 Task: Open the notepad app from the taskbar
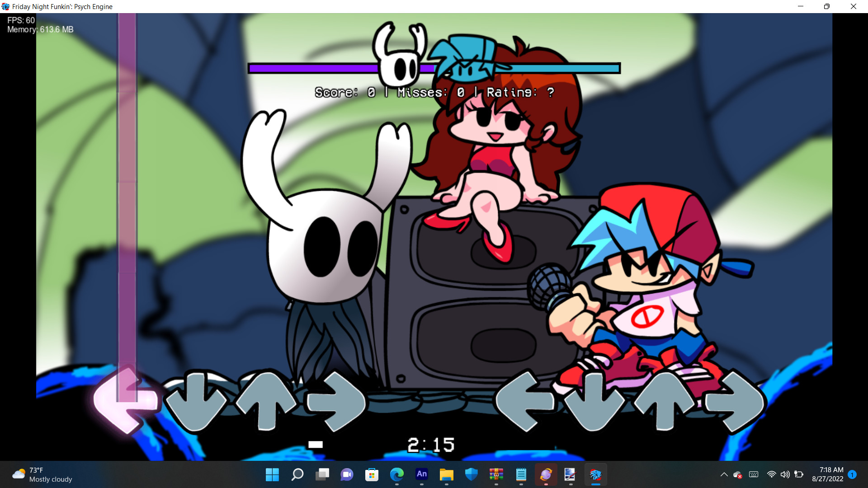point(521,475)
